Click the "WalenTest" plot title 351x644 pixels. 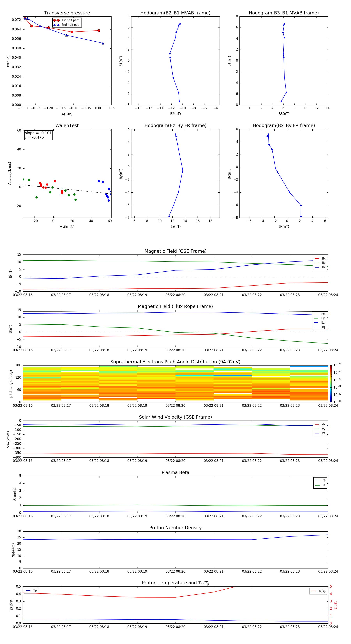click(67, 125)
